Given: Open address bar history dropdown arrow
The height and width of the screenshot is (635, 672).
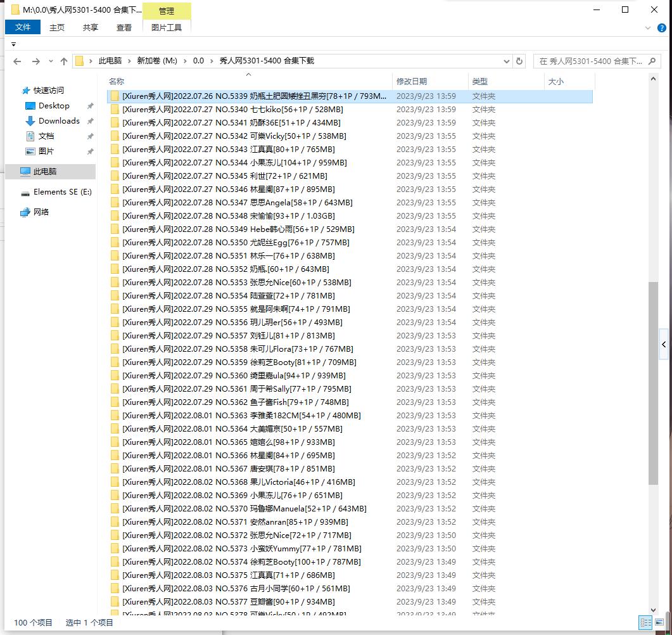Looking at the screenshot, I should tap(506, 61).
